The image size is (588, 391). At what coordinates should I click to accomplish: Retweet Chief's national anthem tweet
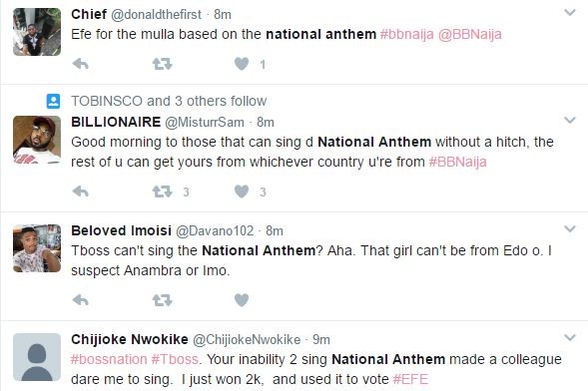coord(162,64)
